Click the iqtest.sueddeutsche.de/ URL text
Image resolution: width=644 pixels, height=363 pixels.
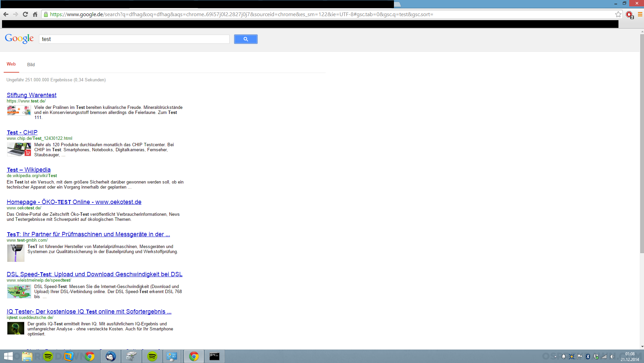point(30,318)
